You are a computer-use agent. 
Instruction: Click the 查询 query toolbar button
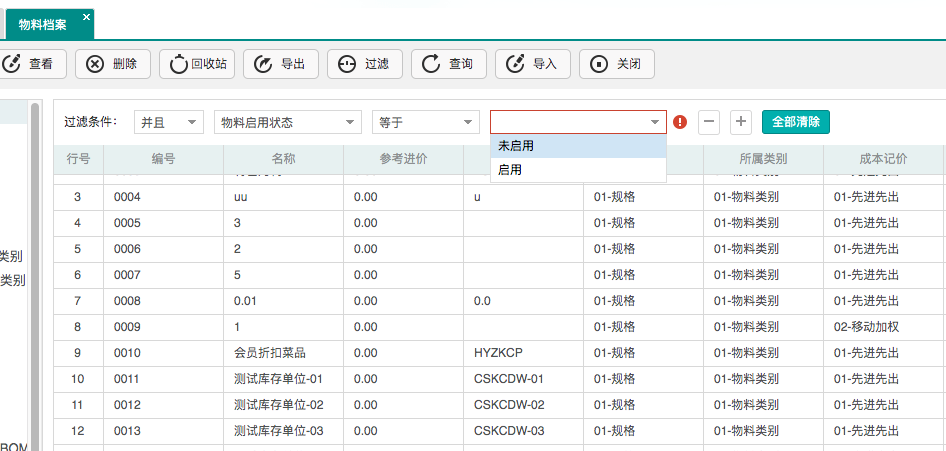[x=449, y=64]
